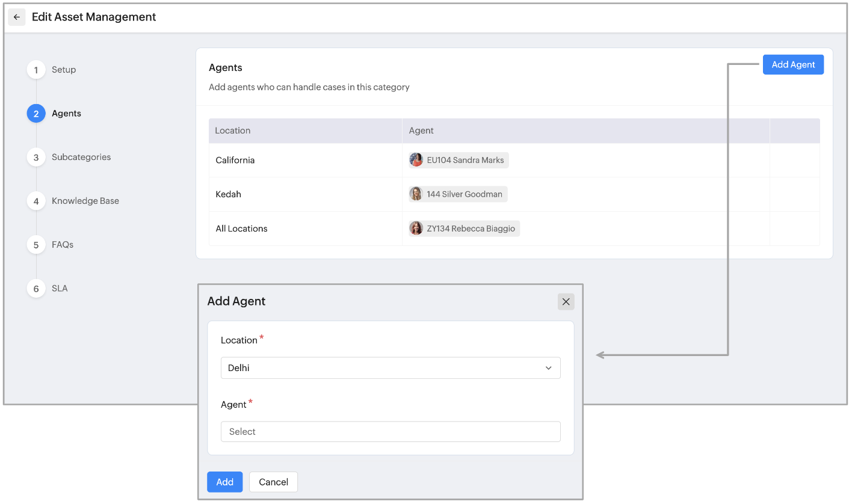Switch to the Subcategories step
Screen dimensions: 852x504
click(81, 158)
